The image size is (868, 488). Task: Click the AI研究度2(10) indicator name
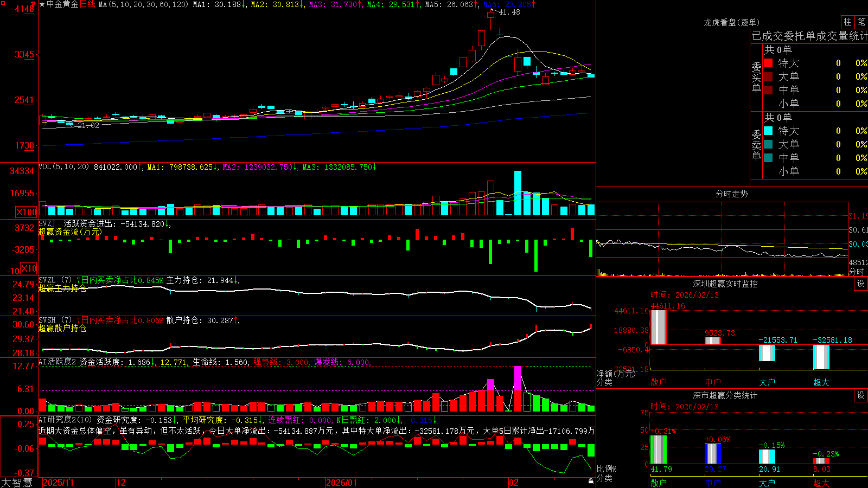click(x=65, y=420)
